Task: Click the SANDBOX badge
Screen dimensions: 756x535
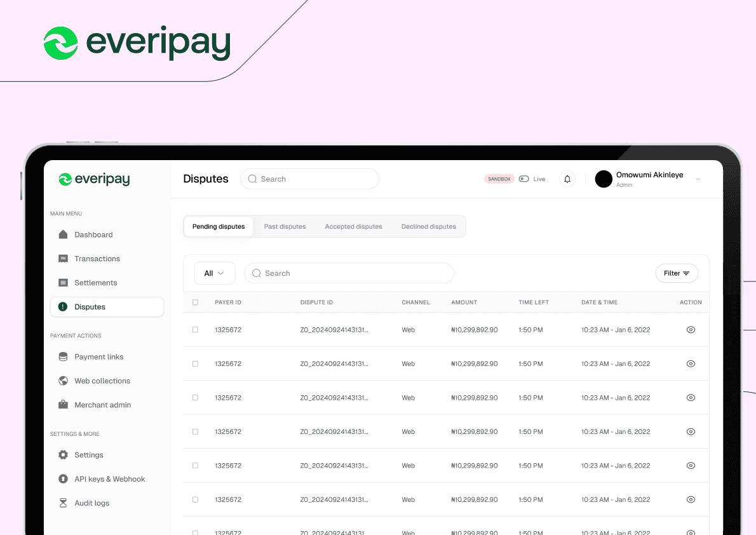Action: click(x=499, y=179)
